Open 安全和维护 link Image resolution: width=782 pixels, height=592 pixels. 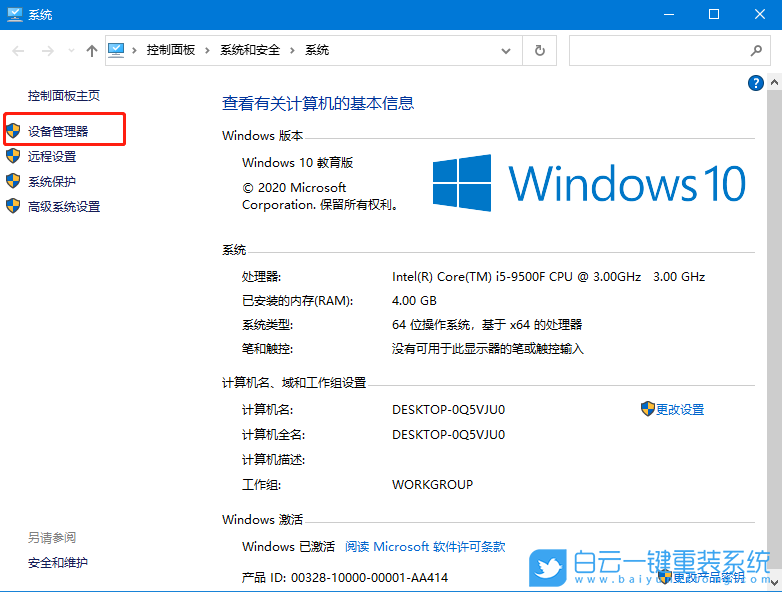[58, 563]
